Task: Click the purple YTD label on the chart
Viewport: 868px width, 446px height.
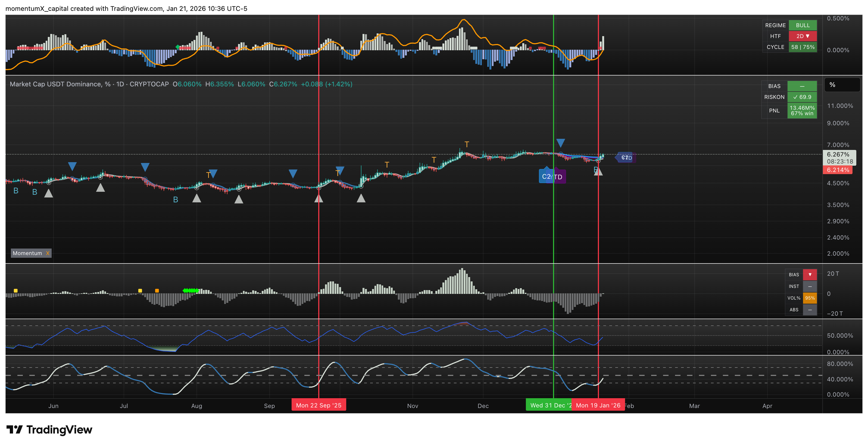Action: (x=560, y=177)
